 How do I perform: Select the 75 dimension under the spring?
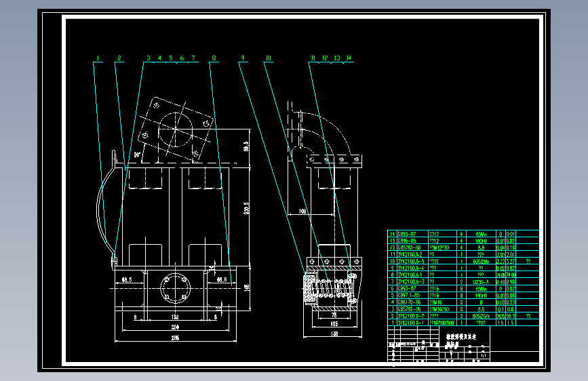334,315
